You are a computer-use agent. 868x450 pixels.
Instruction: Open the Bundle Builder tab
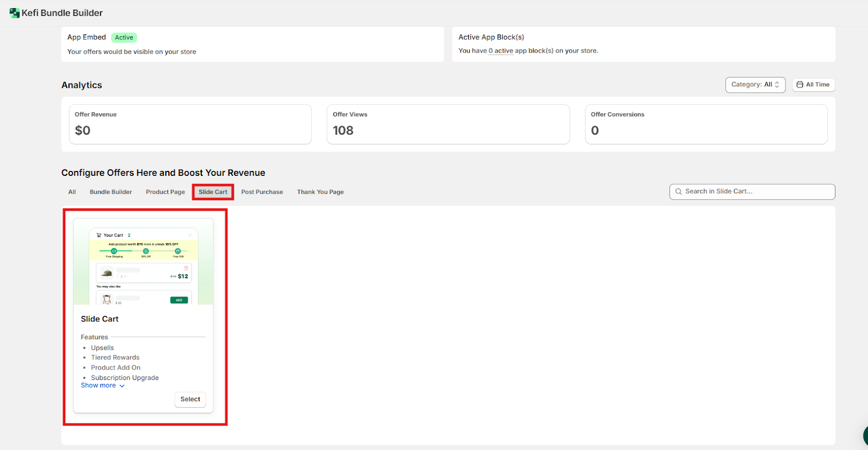[111, 192]
